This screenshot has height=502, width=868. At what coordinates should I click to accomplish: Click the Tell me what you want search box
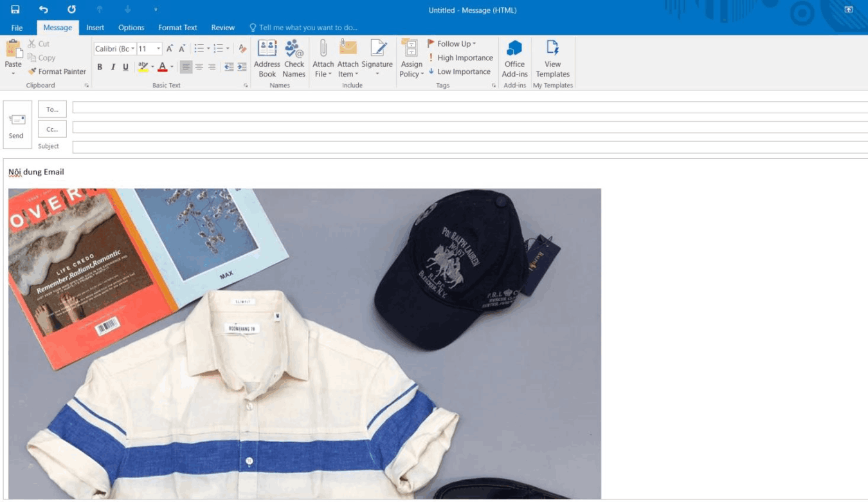click(303, 28)
